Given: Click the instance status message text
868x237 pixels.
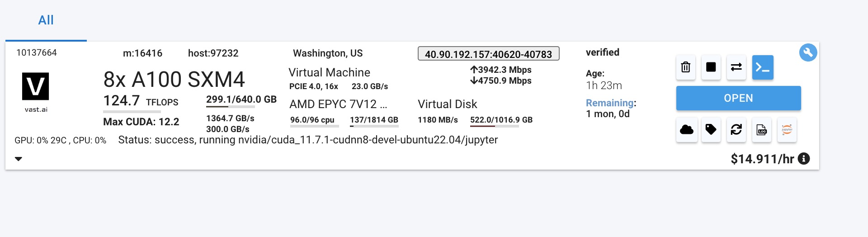Looking at the screenshot, I should pos(308,140).
